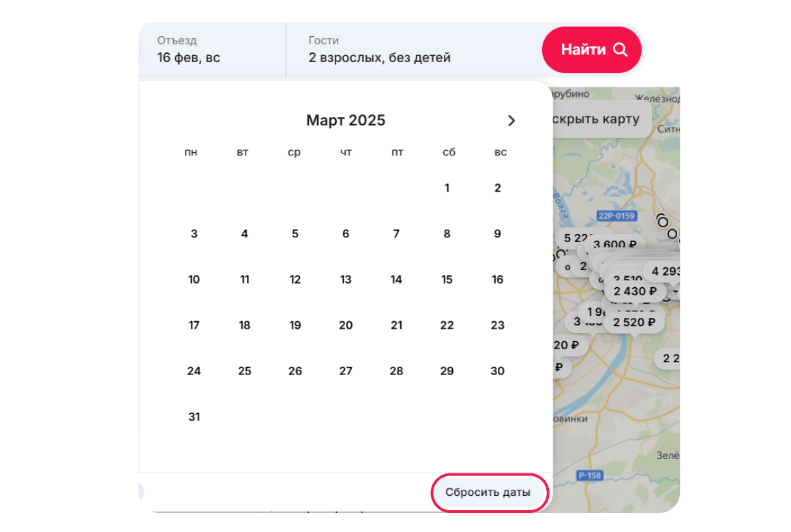
Task: Select the 3 600 ₽ price pin
Action: click(616, 246)
